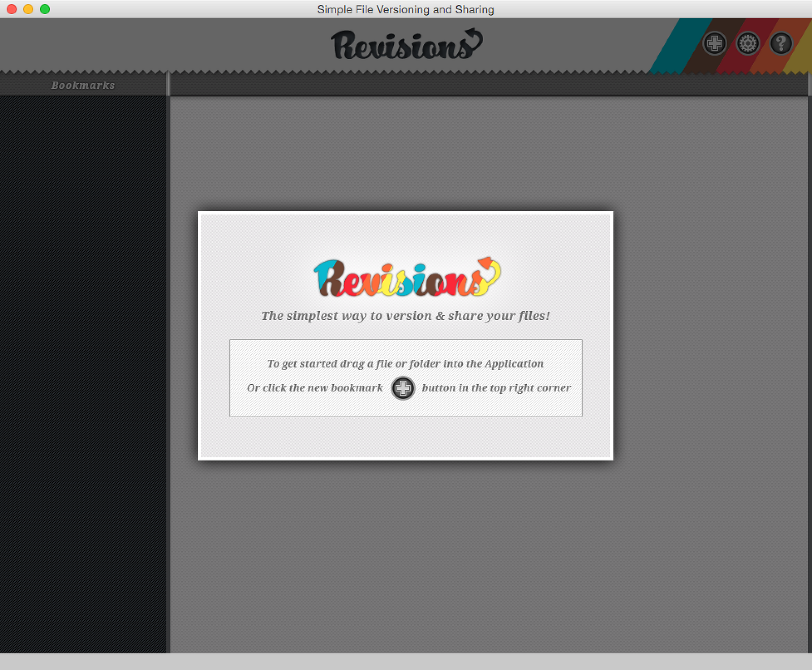Open help with the question mark icon

click(781, 43)
